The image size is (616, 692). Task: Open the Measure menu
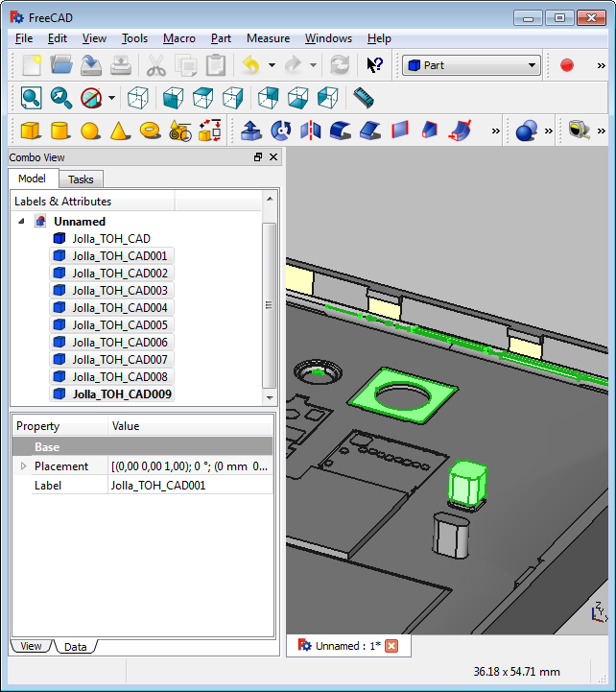click(x=269, y=38)
